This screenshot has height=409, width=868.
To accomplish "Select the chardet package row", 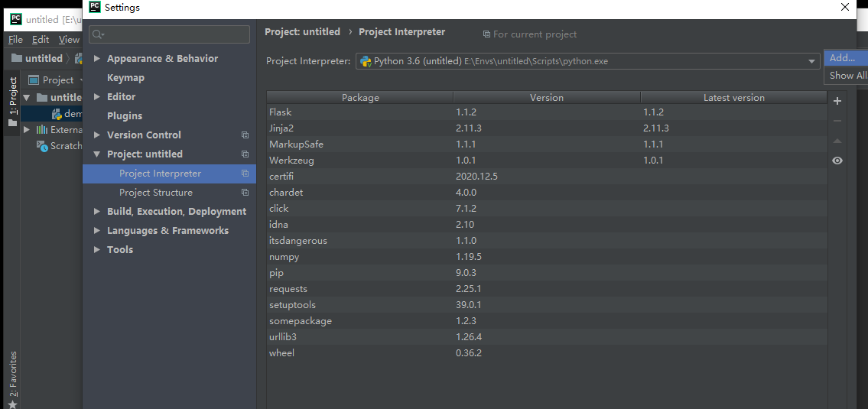I will [x=547, y=193].
